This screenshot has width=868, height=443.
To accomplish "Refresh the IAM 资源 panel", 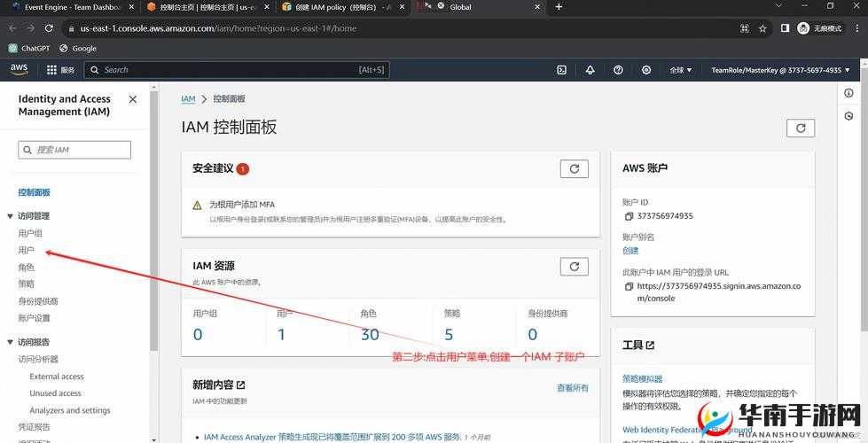I will pos(574,267).
